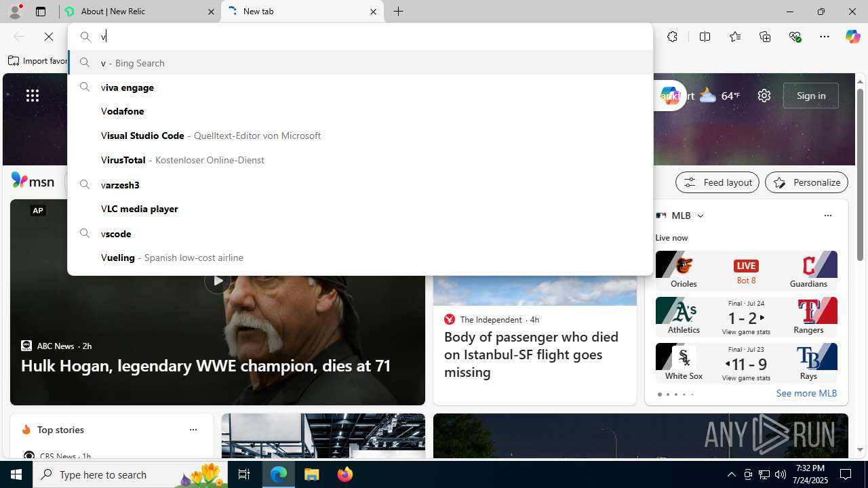Select 'viva engage' suggestion
868x488 pixels.
(x=360, y=87)
